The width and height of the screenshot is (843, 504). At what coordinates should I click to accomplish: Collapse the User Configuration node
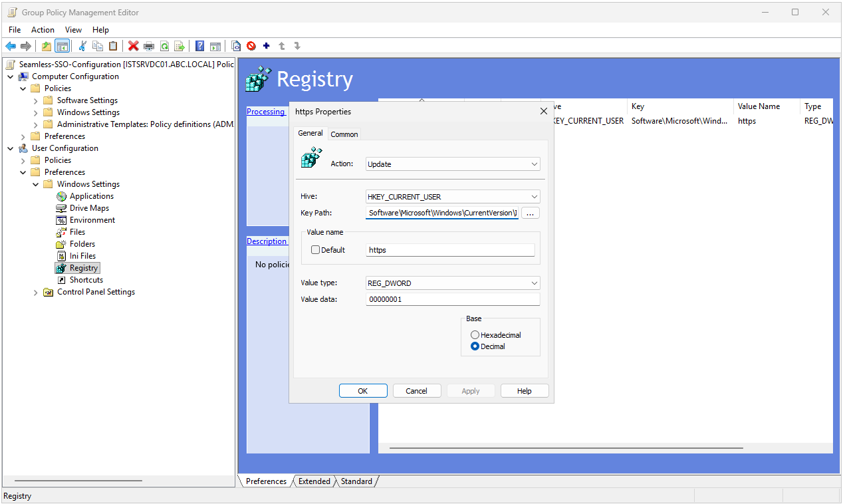pos(11,148)
